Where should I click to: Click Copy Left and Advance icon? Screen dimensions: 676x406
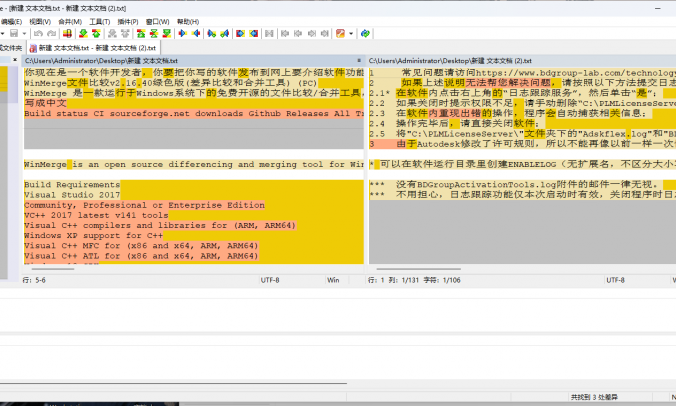tap(225, 33)
